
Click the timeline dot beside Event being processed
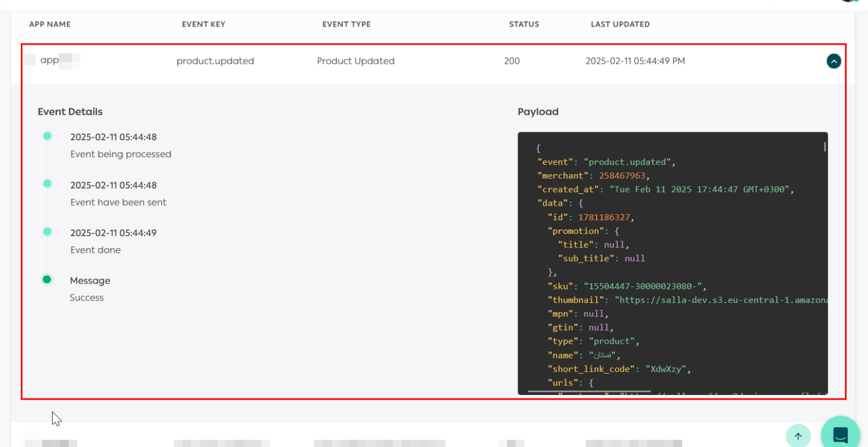pyautogui.click(x=47, y=136)
